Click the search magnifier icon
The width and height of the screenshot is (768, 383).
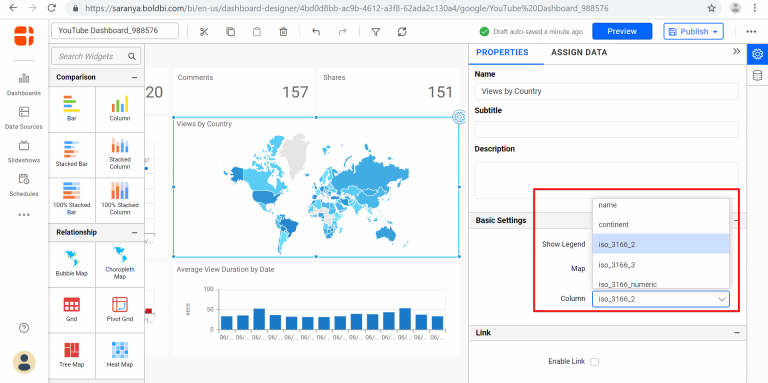coord(132,56)
